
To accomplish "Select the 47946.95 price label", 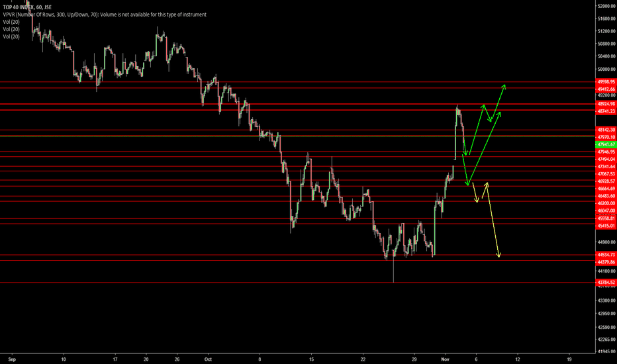I will pos(606,152).
